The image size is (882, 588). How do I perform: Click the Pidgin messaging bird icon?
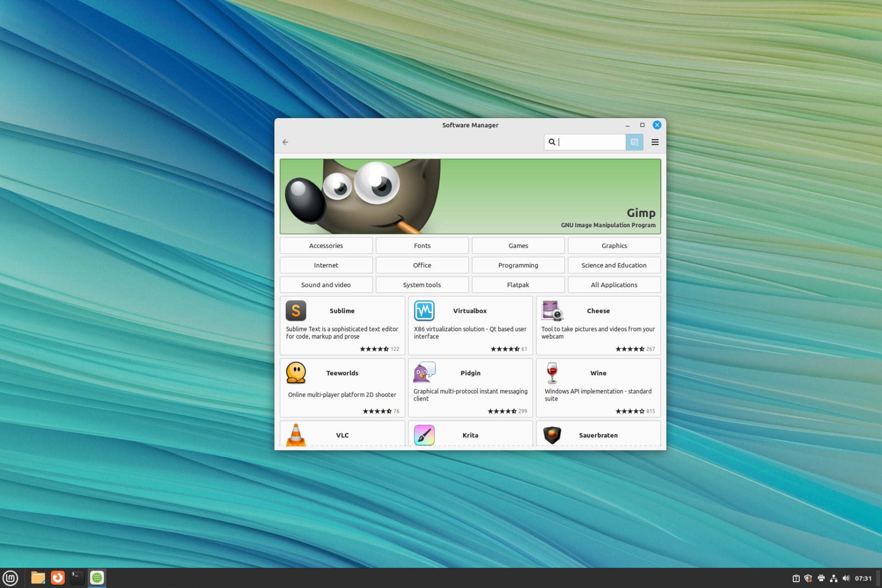[x=424, y=373]
